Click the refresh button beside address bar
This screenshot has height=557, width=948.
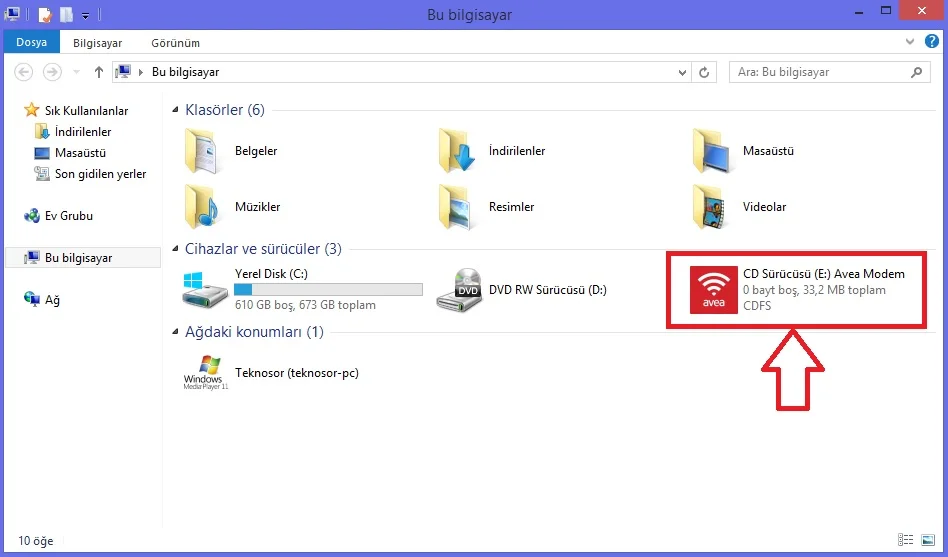704,72
